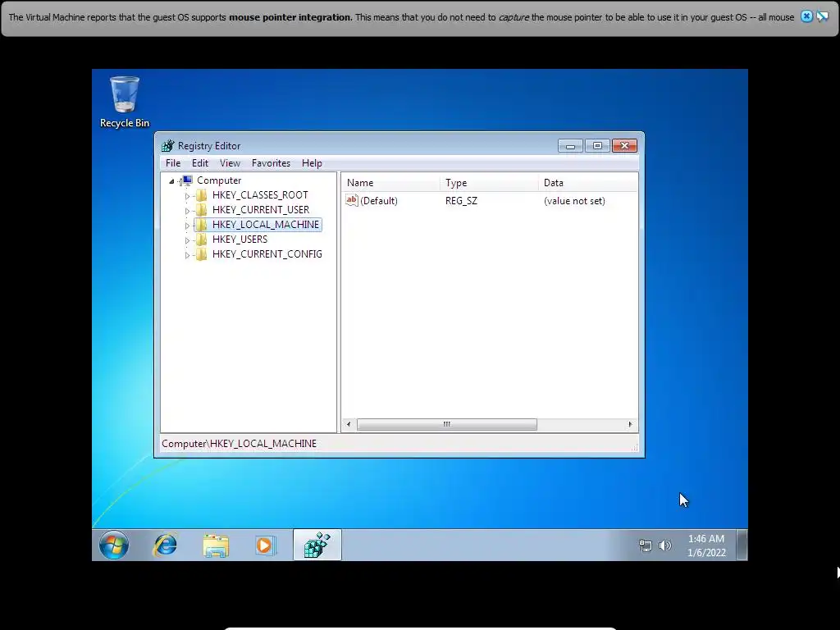840x630 pixels.
Task: Open the View menu
Action: click(230, 163)
